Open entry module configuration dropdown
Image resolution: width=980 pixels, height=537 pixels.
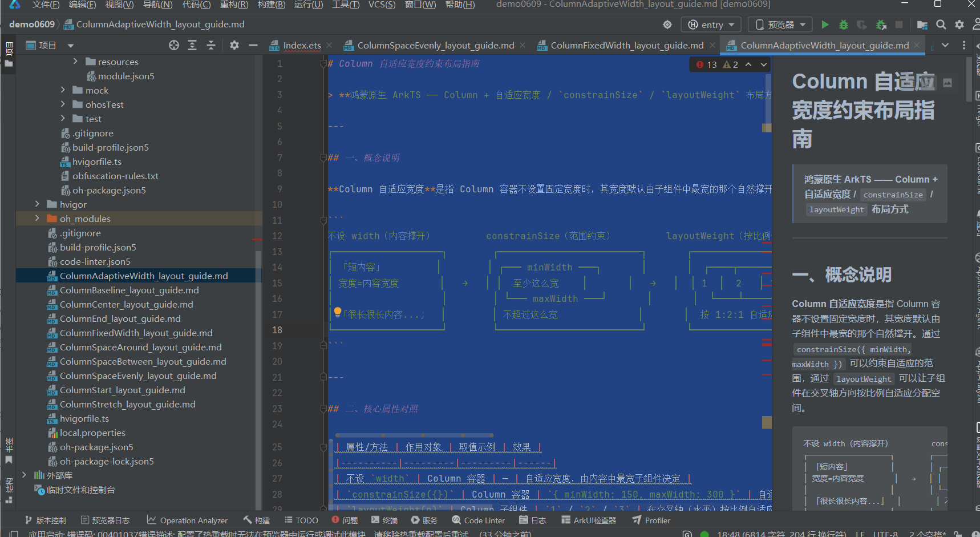[x=711, y=25]
